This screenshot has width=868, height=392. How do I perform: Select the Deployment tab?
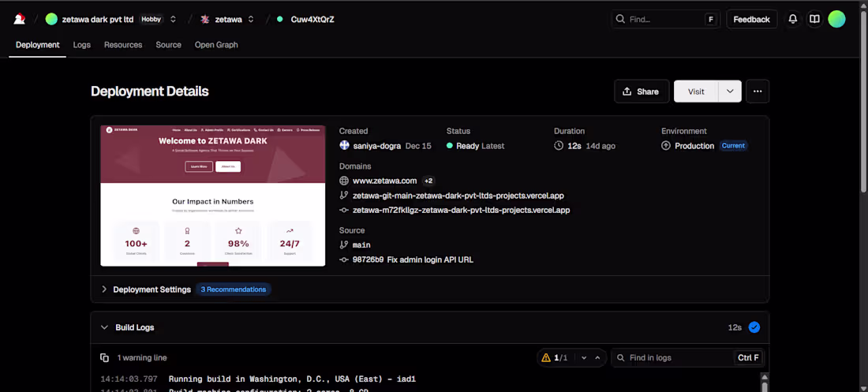coord(38,45)
